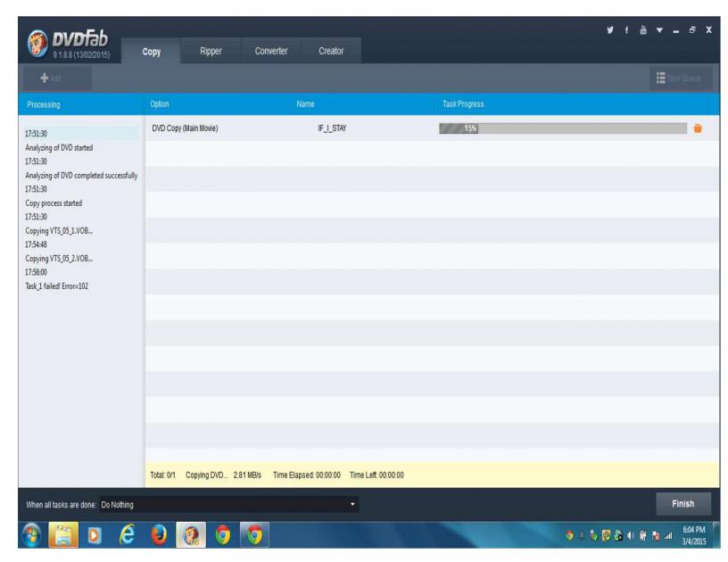
Task: Open DVDFab's Facebook page icon
Action: coord(626,30)
